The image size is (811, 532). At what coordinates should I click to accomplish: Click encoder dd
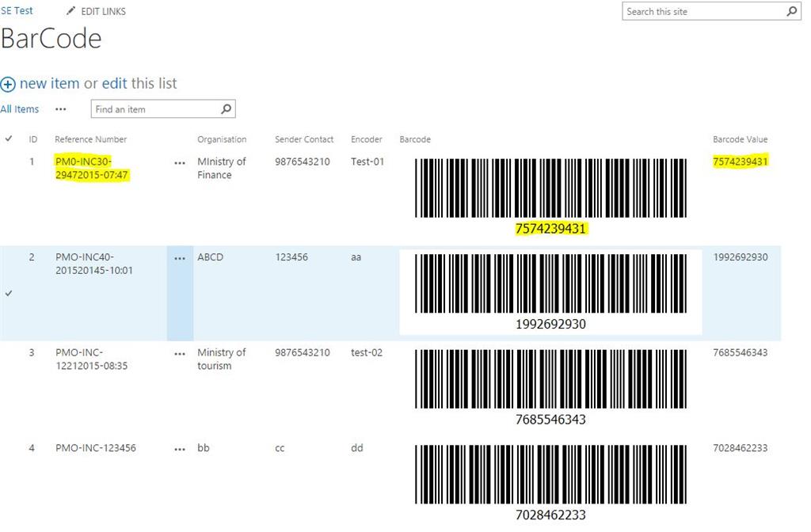(357, 448)
